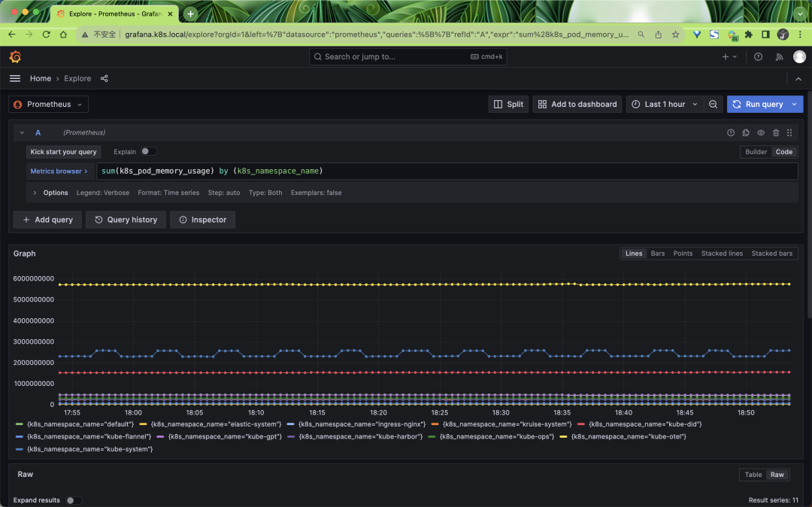Image resolution: width=812 pixels, height=507 pixels.
Task: Select Stacked bars graph style
Action: (771, 254)
